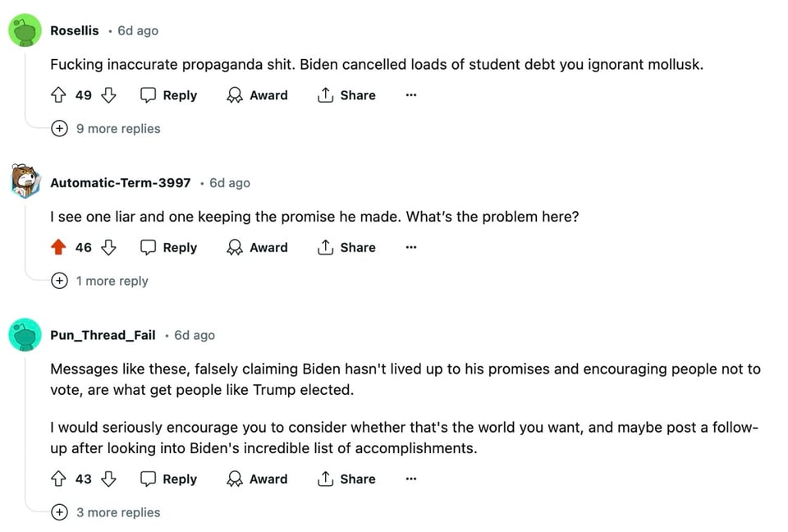Reply to Pun_Thread_Fail's comment
788x532 pixels.
[x=169, y=479]
